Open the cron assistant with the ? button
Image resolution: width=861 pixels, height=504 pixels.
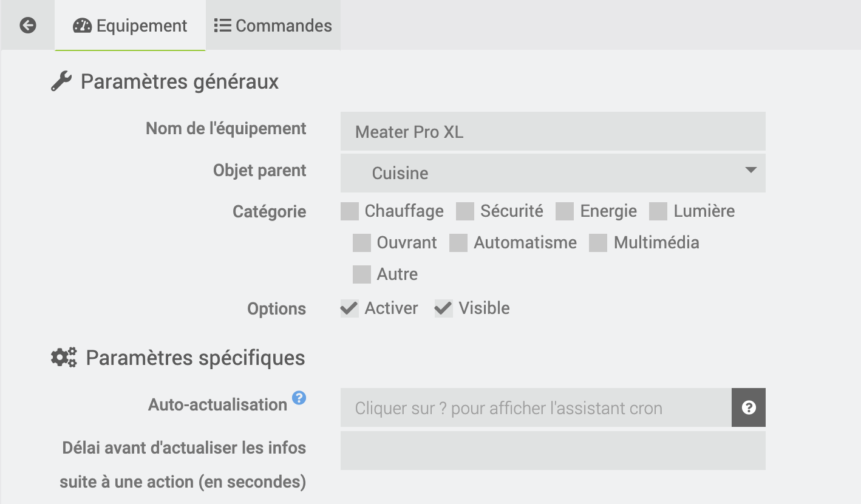coord(748,407)
